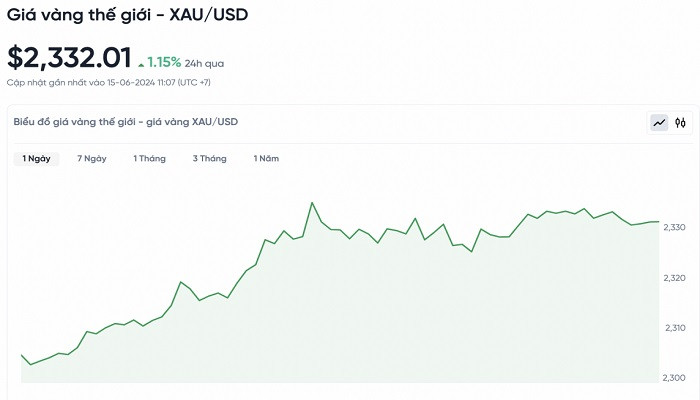Click the 2,330 y-axis label
Viewport: 700px width, 400px height.
[x=677, y=228]
